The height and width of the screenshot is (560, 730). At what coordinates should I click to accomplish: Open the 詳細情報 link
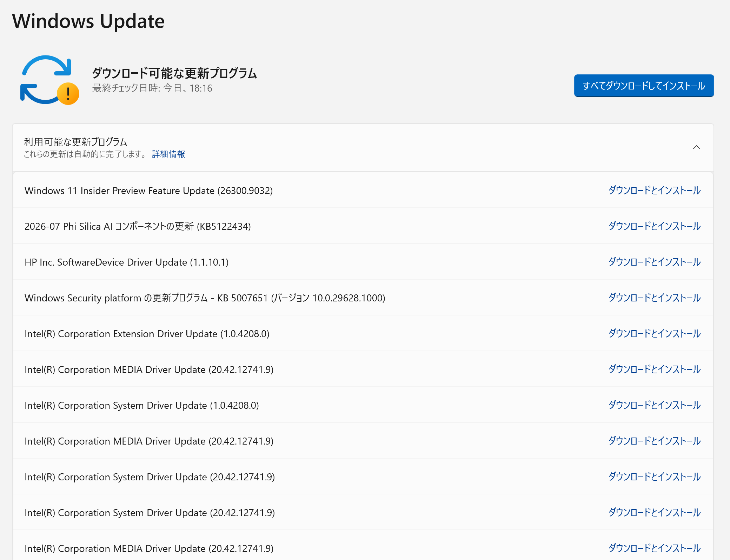(x=168, y=154)
